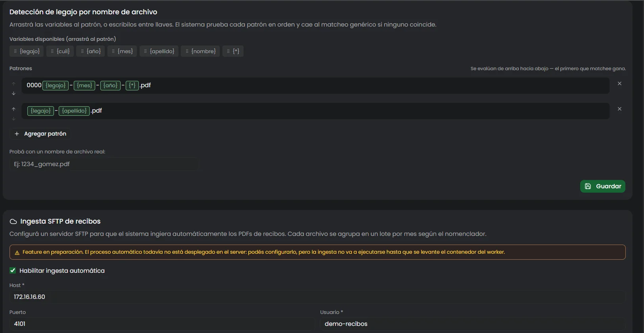Click {apellido} token in second pattern
Image resolution: width=644 pixels, height=333 pixels.
pyautogui.click(x=74, y=111)
